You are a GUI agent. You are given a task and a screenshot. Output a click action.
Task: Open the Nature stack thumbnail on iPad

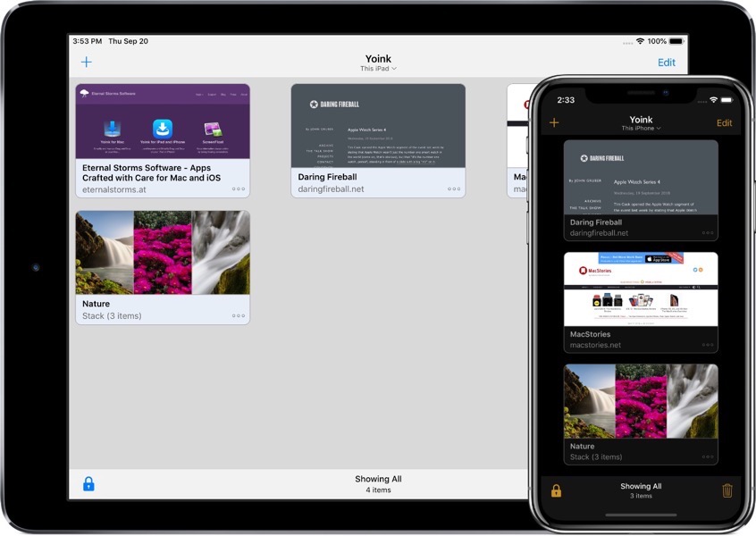(x=163, y=253)
